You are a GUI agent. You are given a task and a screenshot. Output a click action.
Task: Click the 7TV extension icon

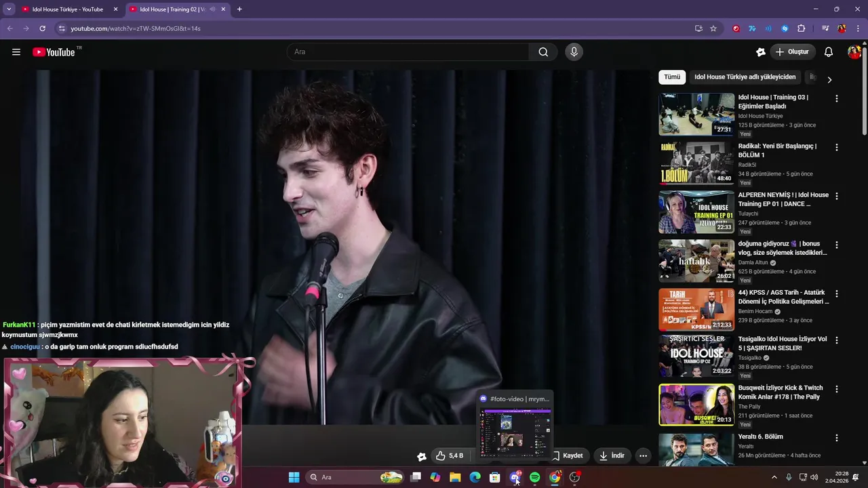click(752, 28)
